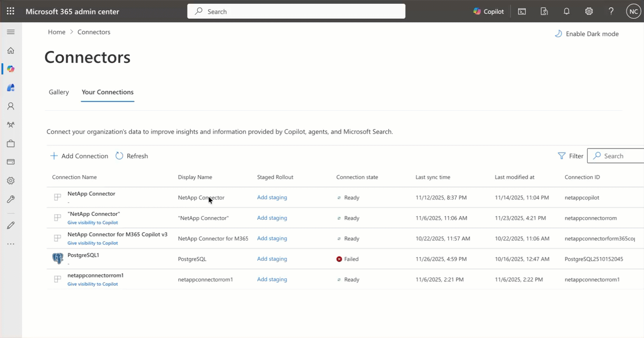
Task: Open the Settings gear in the left sidebar
Action: (x=11, y=180)
